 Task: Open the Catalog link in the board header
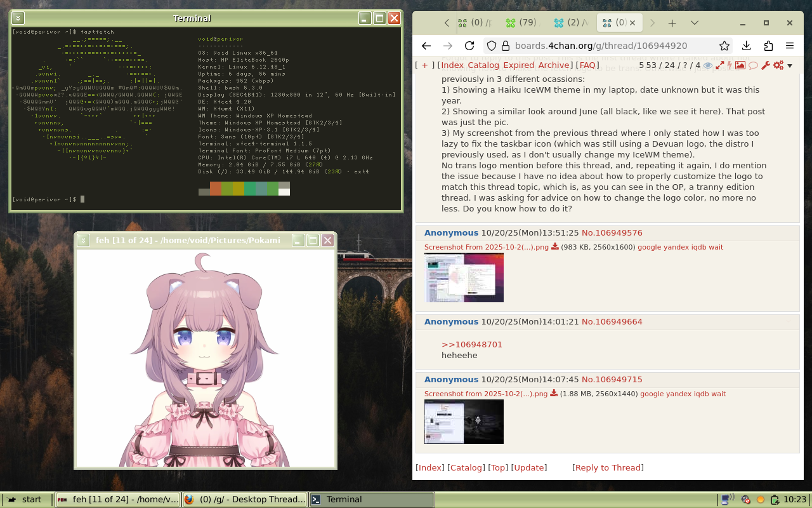(x=483, y=65)
